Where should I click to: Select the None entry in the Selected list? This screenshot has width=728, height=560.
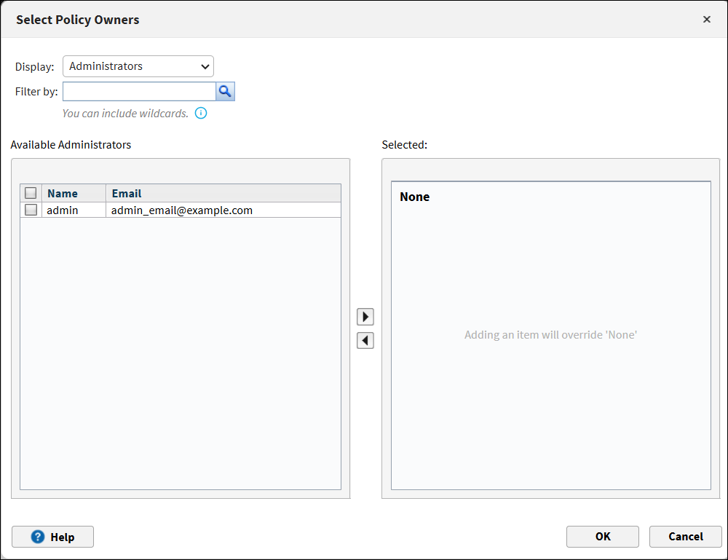415,197
